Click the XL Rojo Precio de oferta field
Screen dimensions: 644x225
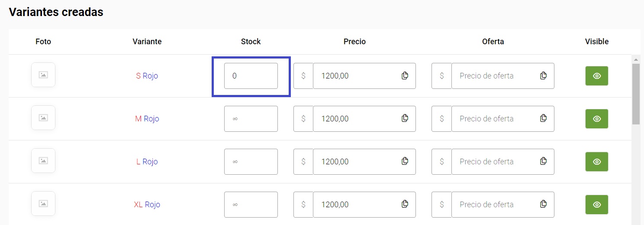(503, 205)
